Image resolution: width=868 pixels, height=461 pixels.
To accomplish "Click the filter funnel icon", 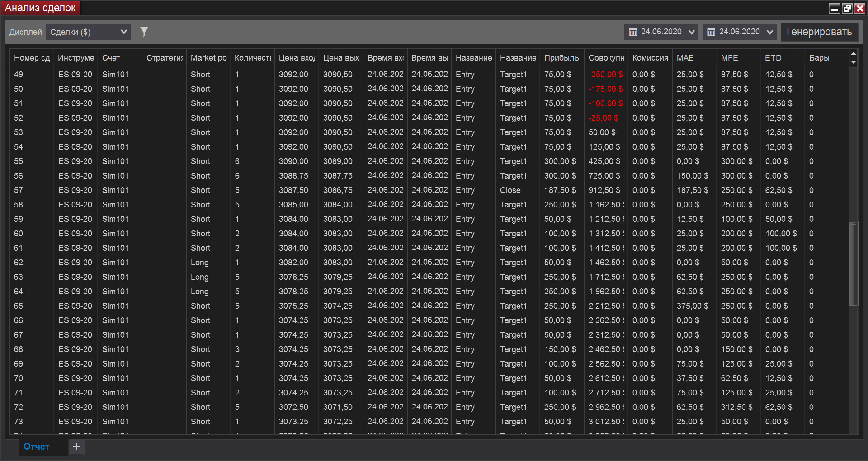I will point(144,32).
